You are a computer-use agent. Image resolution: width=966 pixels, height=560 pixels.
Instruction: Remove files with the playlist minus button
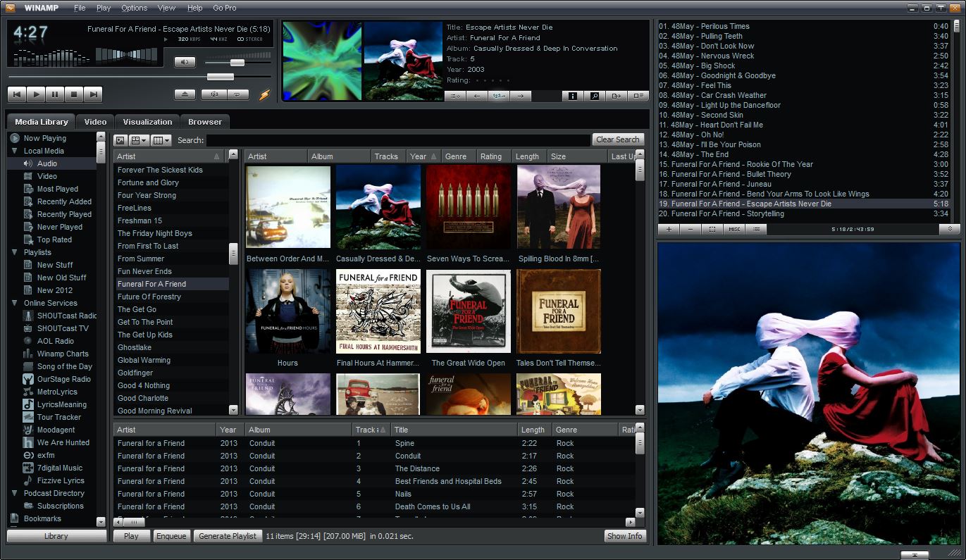coord(691,229)
